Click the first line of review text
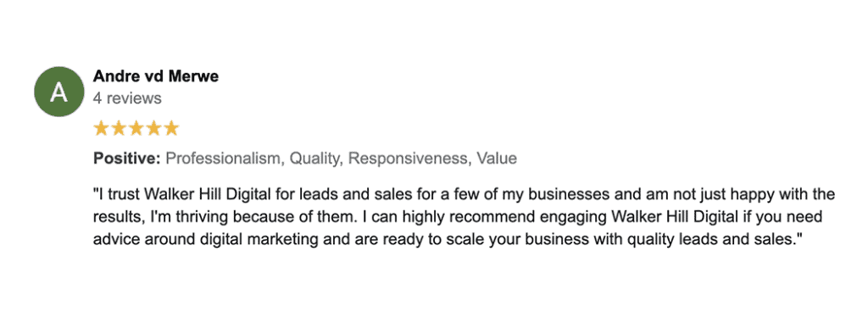The image size is (868, 313). point(464,195)
